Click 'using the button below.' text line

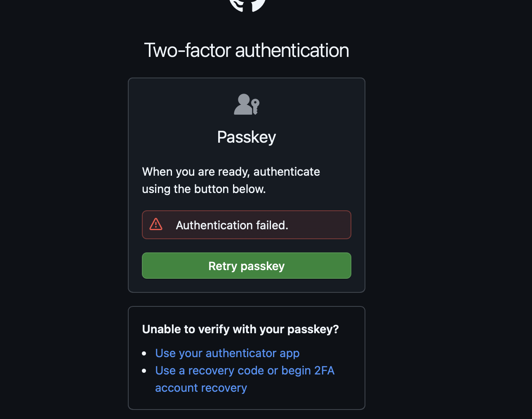204,189
